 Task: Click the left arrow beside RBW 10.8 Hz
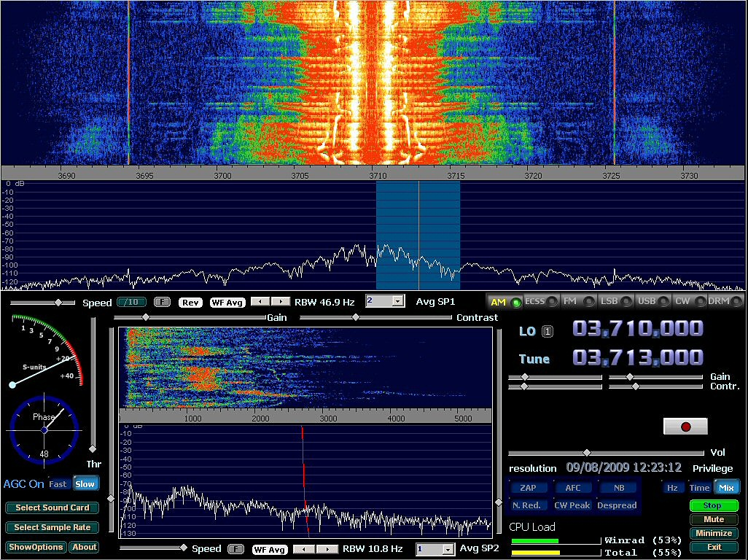pyautogui.click(x=304, y=549)
